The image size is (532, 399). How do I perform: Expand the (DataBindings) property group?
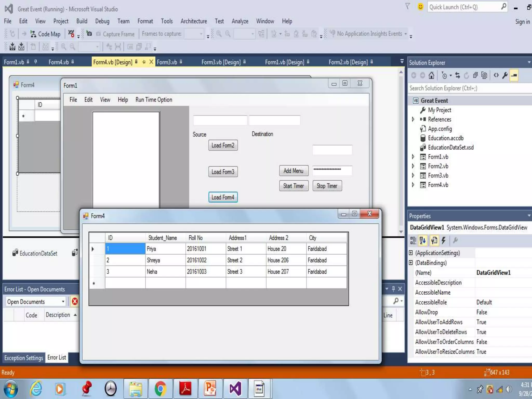[x=411, y=263]
